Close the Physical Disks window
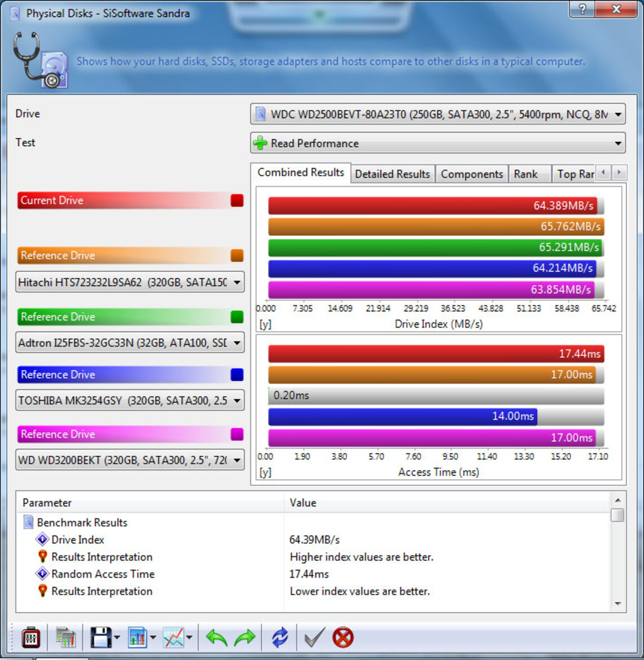Image resolution: width=644 pixels, height=660 pixels. click(616, 9)
